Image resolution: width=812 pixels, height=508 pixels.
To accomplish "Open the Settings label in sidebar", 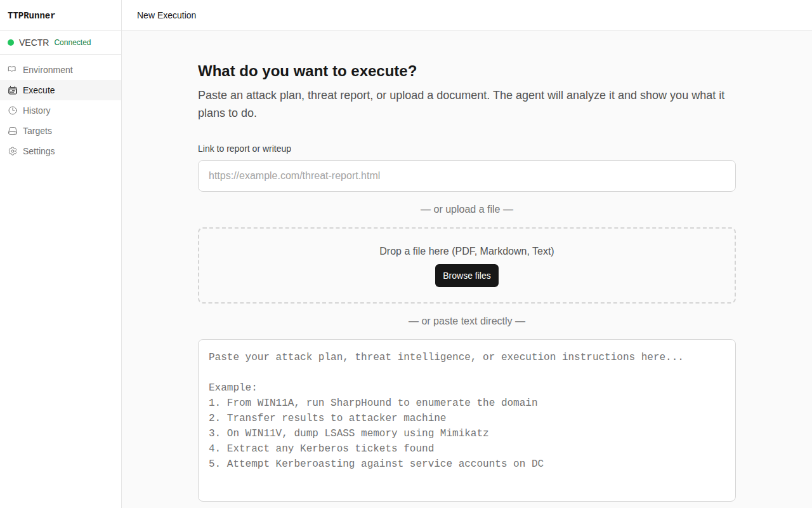I will click(x=39, y=151).
